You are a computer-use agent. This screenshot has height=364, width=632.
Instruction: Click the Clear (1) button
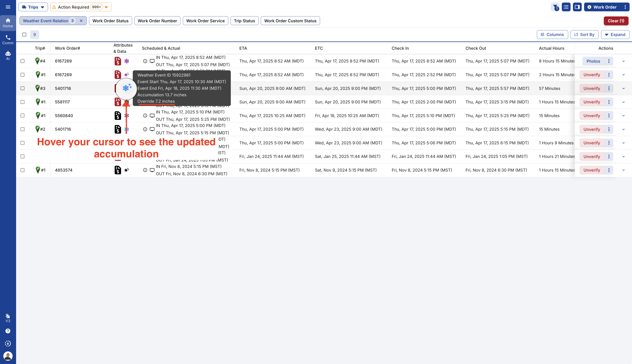[616, 21]
